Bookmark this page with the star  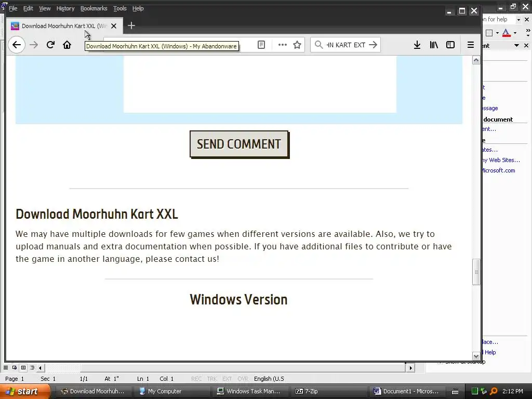(297, 45)
